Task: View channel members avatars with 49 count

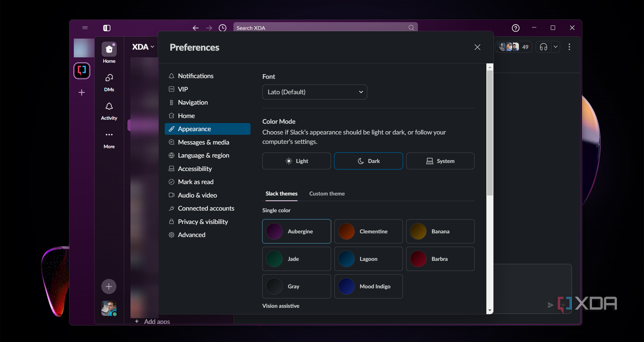Action: 514,47
